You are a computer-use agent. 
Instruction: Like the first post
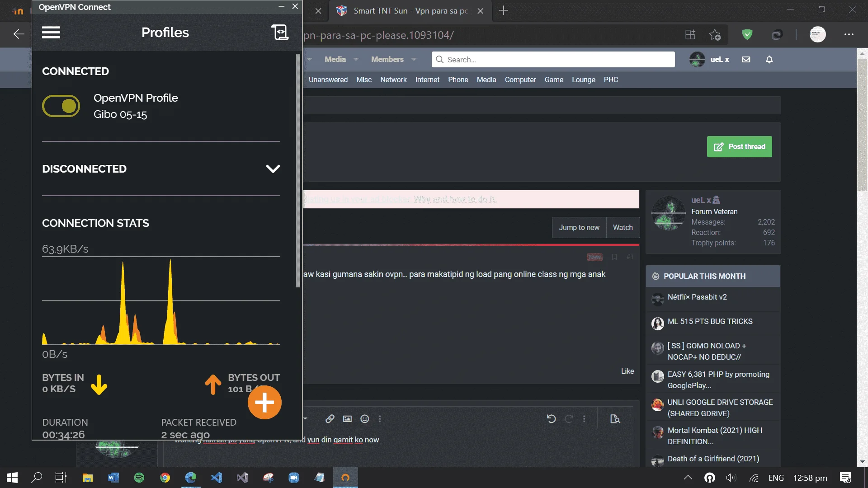tap(627, 371)
